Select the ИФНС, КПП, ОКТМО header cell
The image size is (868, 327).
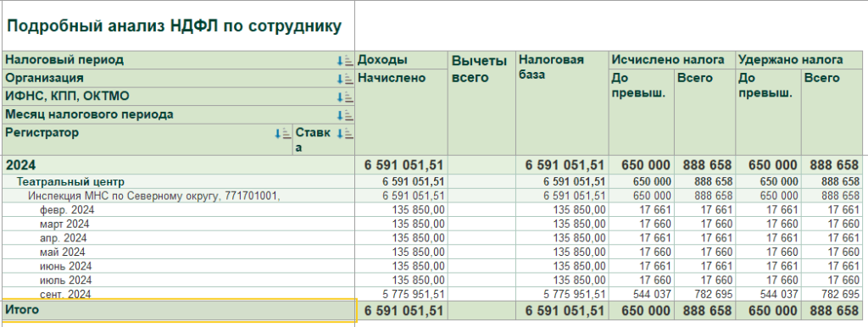pos(178,97)
